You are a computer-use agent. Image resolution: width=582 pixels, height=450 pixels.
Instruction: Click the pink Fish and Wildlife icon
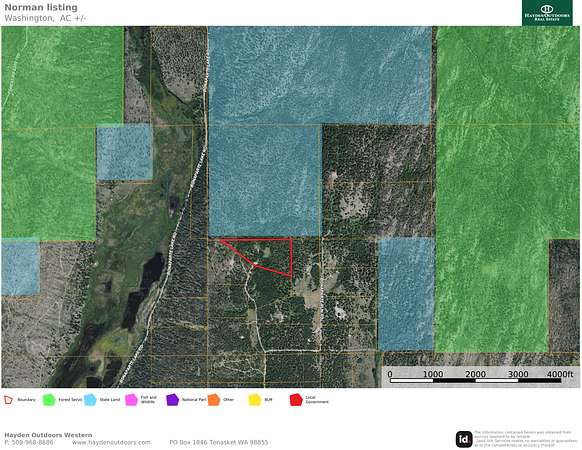coord(131,400)
